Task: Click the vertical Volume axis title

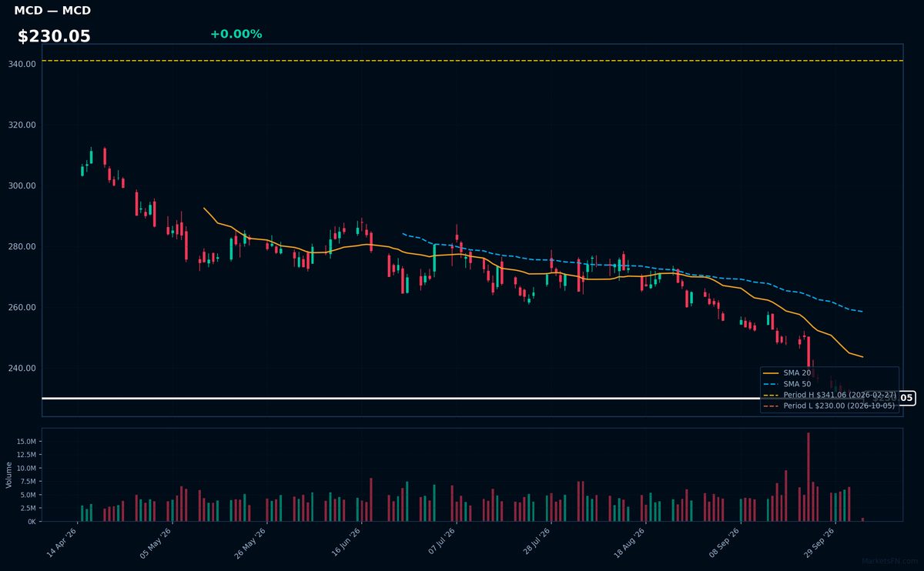Action: 9,475
